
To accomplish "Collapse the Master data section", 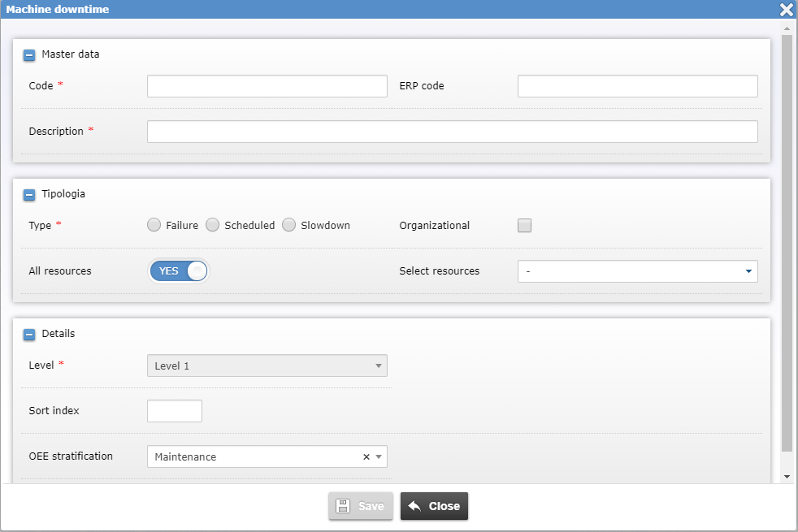I will (29, 55).
